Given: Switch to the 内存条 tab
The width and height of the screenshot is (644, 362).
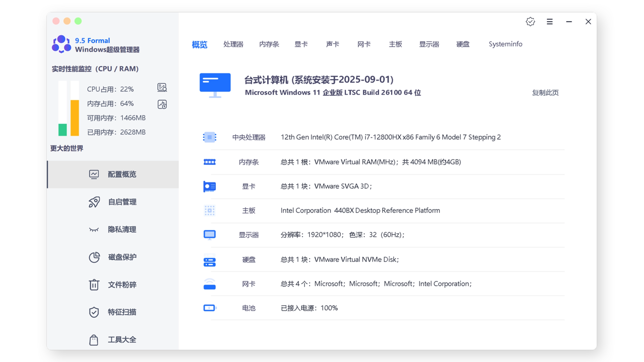Looking at the screenshot, I should 269,44.
